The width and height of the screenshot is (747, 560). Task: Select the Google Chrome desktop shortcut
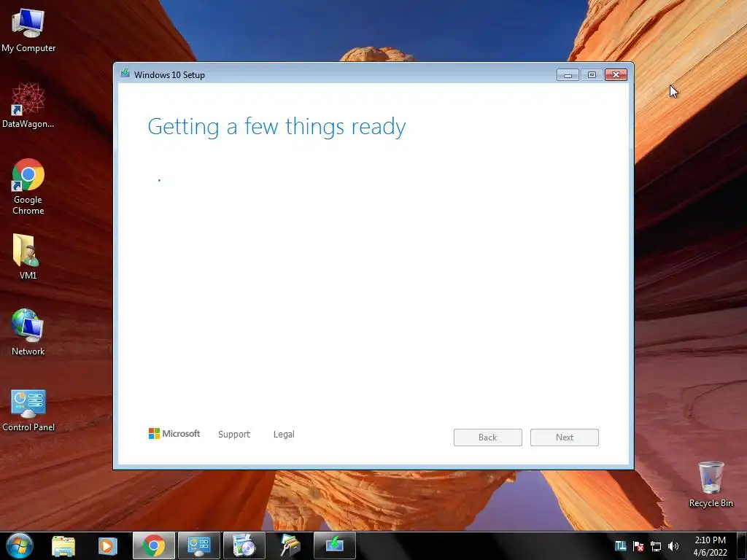[28, 186]
